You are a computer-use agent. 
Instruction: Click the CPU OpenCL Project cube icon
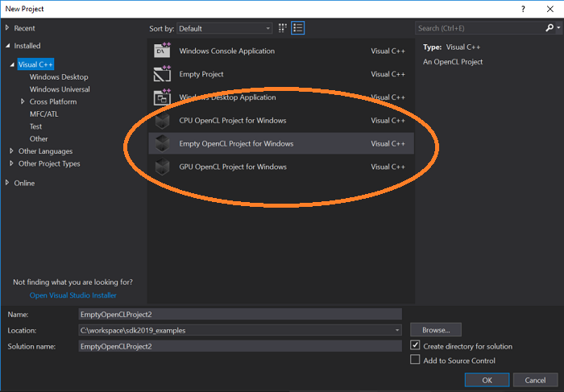162,121
